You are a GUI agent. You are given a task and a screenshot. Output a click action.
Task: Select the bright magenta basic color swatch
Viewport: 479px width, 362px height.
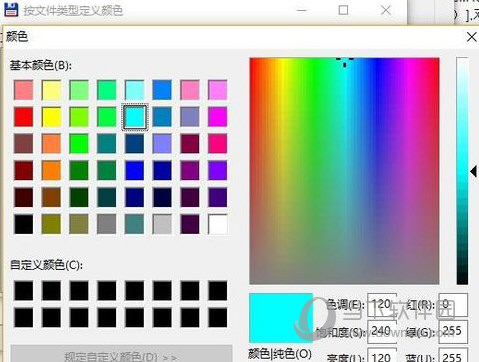[218, 117]
